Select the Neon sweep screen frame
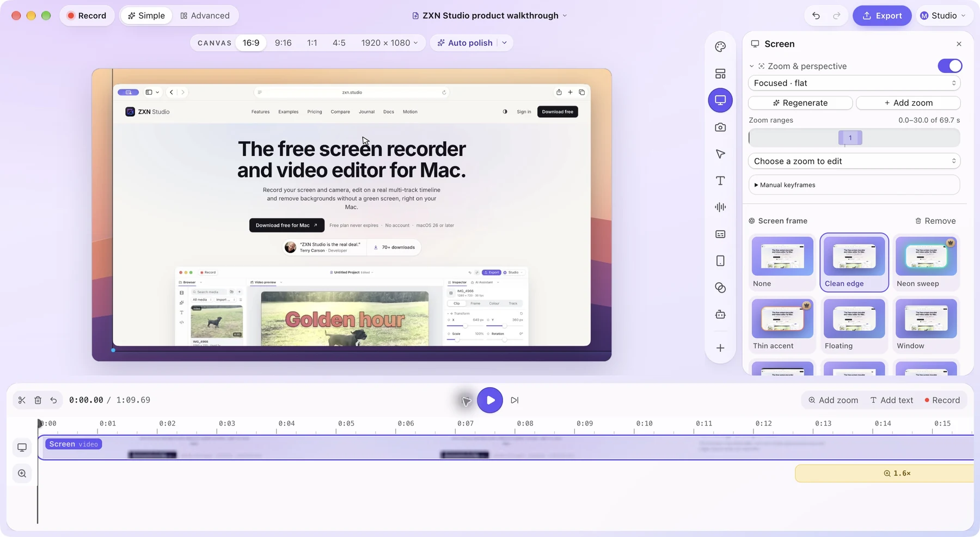Image resolution: width=980 pixels, height=537 pixels. pos(926,263)
